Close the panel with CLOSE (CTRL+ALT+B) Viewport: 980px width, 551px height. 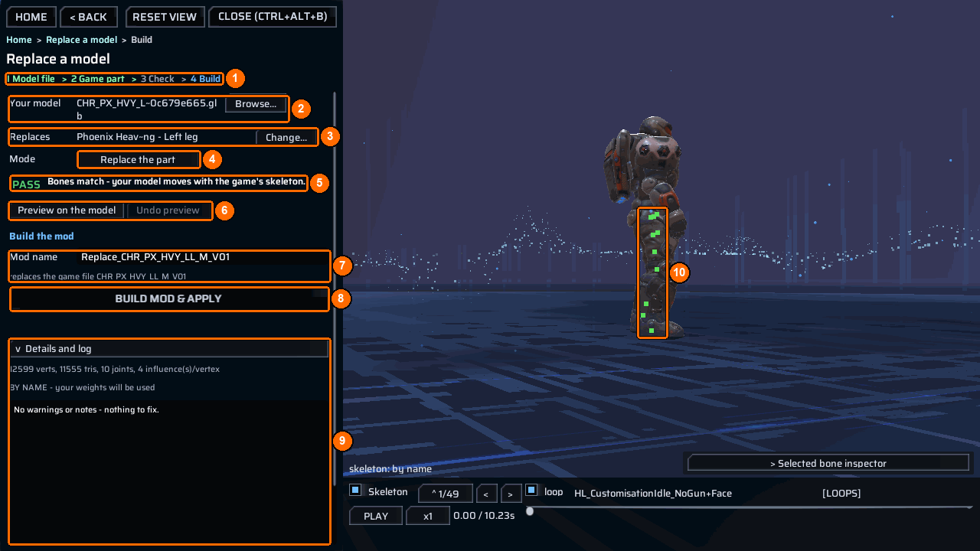coord(273,17)
